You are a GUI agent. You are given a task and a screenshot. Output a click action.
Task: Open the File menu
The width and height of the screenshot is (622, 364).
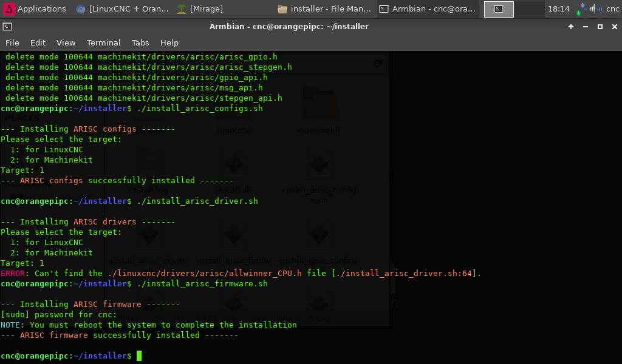click(x=12, y=42)
